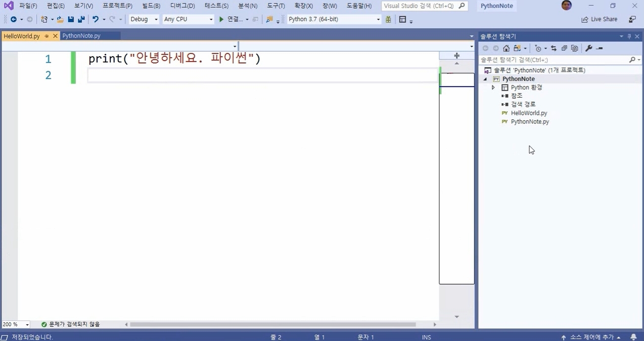Expand the Python 환경 tree node
The height and width of the screenshot is (341, 644).
(x=493, y=88)
